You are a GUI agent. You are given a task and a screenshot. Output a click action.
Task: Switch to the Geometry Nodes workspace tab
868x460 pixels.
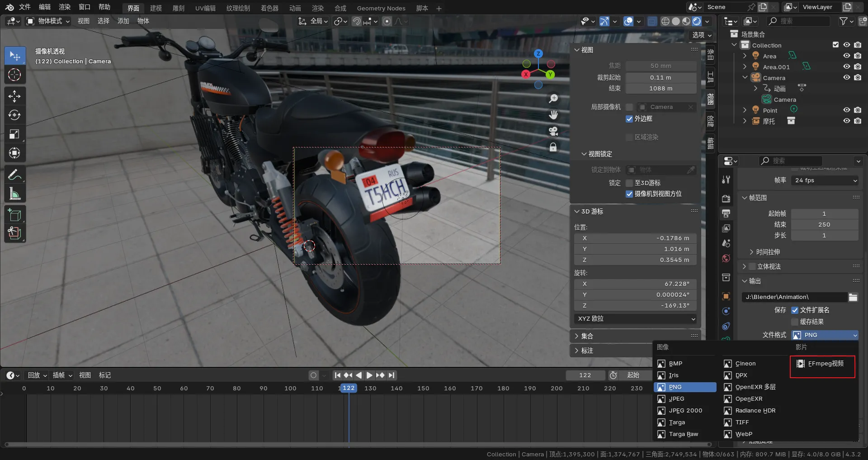pyautogui.click(x=381, y=8)
